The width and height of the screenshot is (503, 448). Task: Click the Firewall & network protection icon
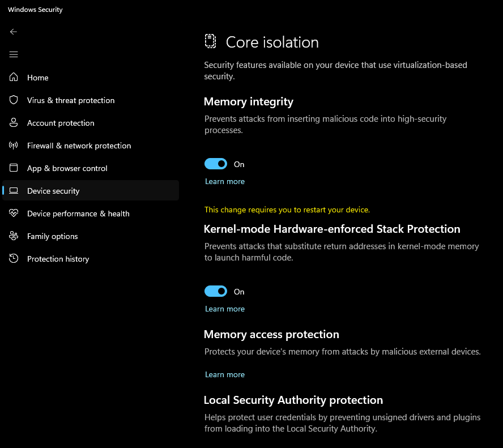coord(13,145)
